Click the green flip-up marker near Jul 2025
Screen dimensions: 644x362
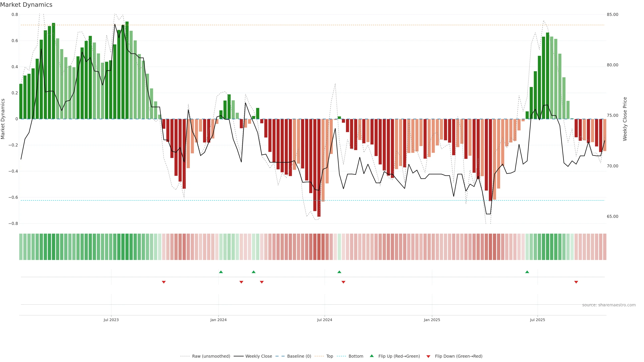click(527, 272)
